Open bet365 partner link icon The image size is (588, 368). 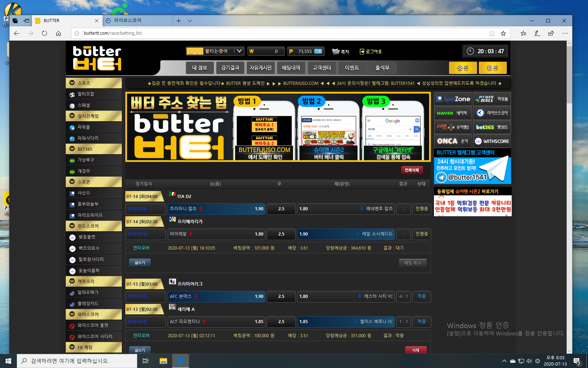pos(491,127)
